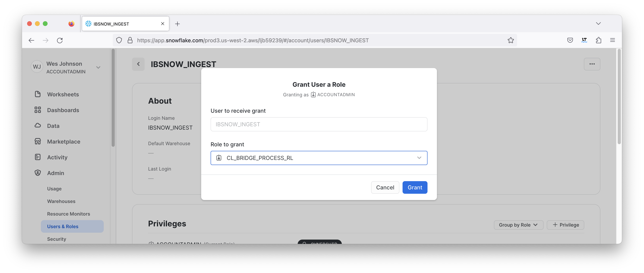
Task: Click the ACCOUNTADMIN role badge icon in dialog
Action: click(x=313, y=95)
